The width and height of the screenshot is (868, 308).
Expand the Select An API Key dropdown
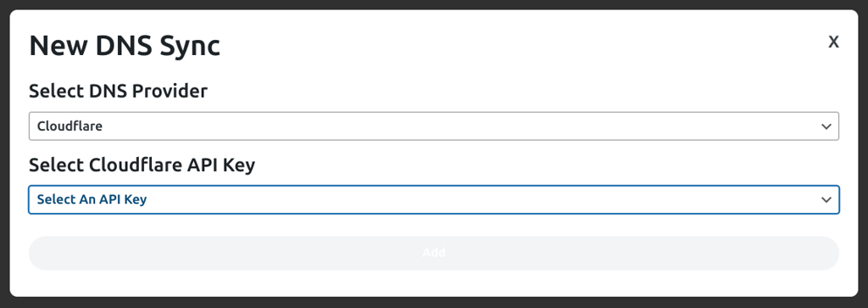click(434, 199)
